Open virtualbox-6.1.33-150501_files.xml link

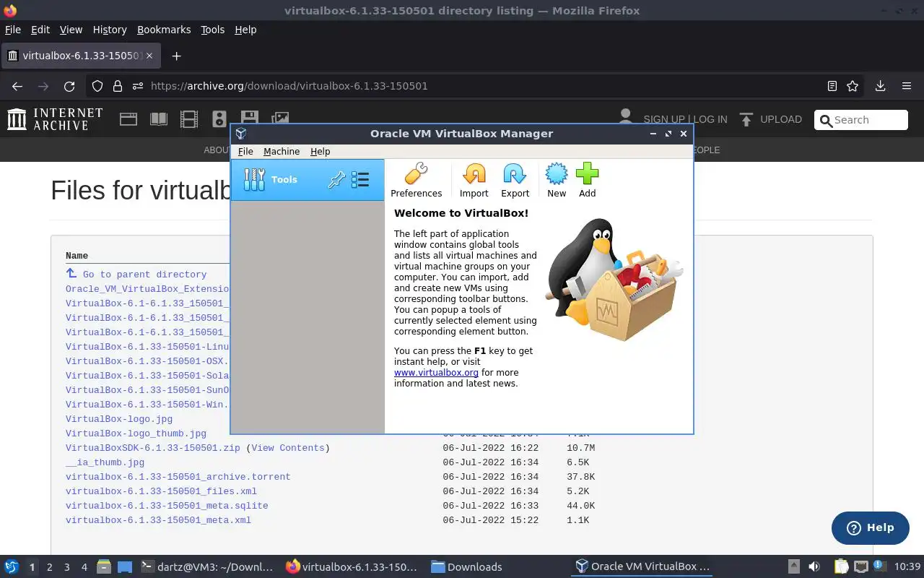[x=161, y=491]
